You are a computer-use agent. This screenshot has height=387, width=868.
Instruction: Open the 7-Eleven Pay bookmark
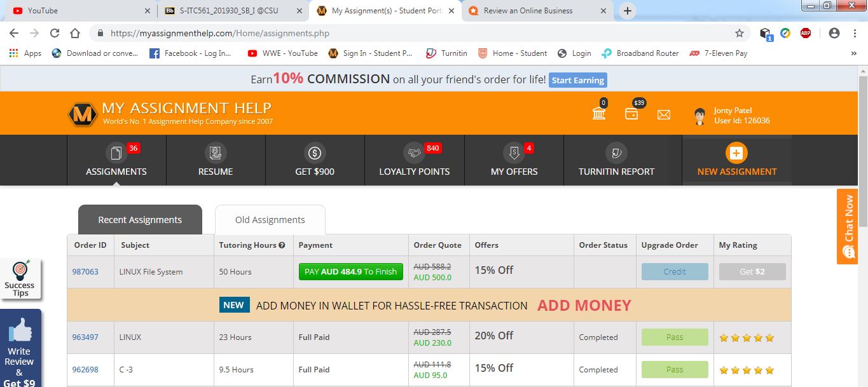click(x=719, y=53)
